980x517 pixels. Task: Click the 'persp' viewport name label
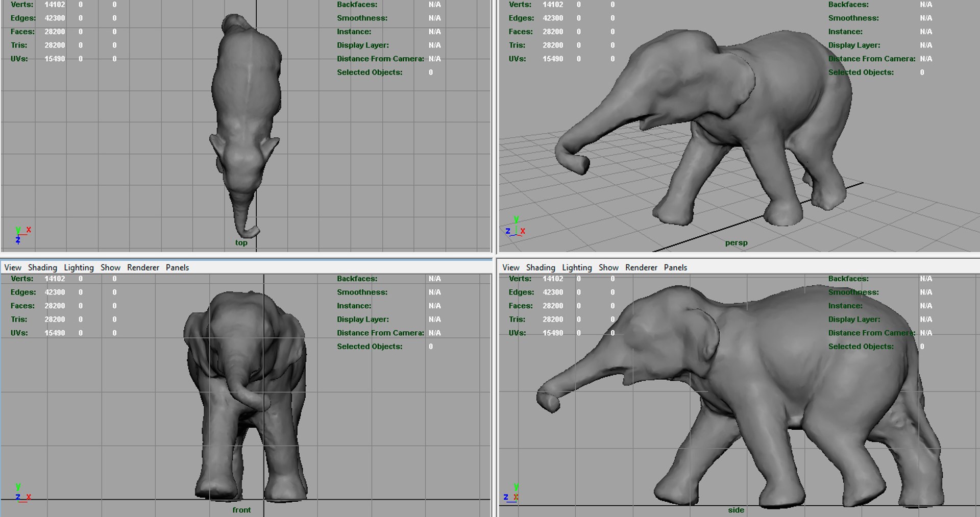pos(736,243)
